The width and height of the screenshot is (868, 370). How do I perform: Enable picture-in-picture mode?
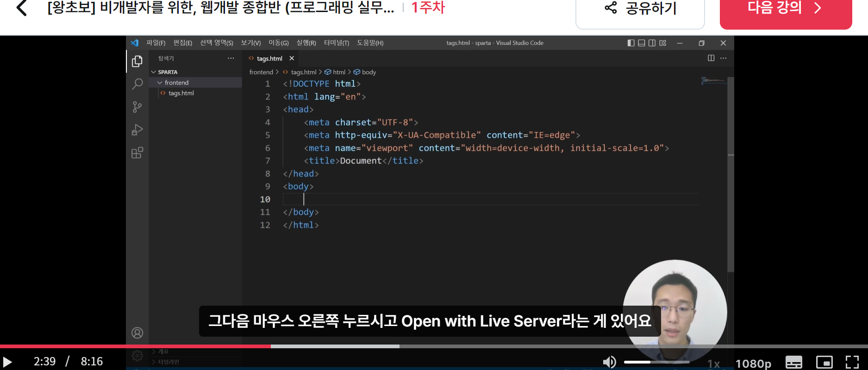[x=824, y=362]
